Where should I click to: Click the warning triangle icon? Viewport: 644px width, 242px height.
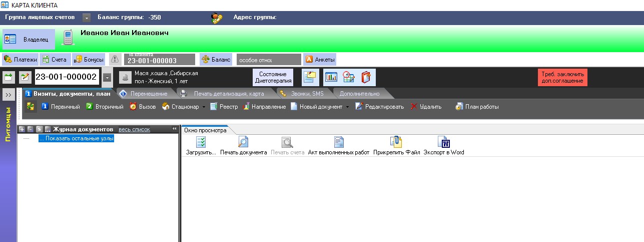115,60
